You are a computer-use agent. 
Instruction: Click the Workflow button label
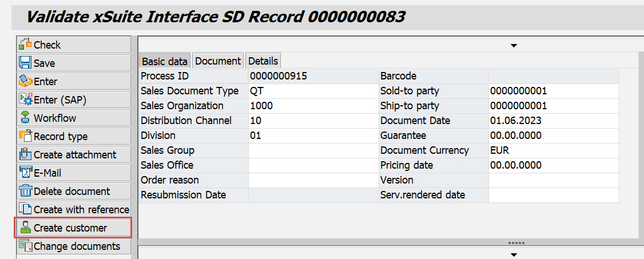[x=55, y=118]
